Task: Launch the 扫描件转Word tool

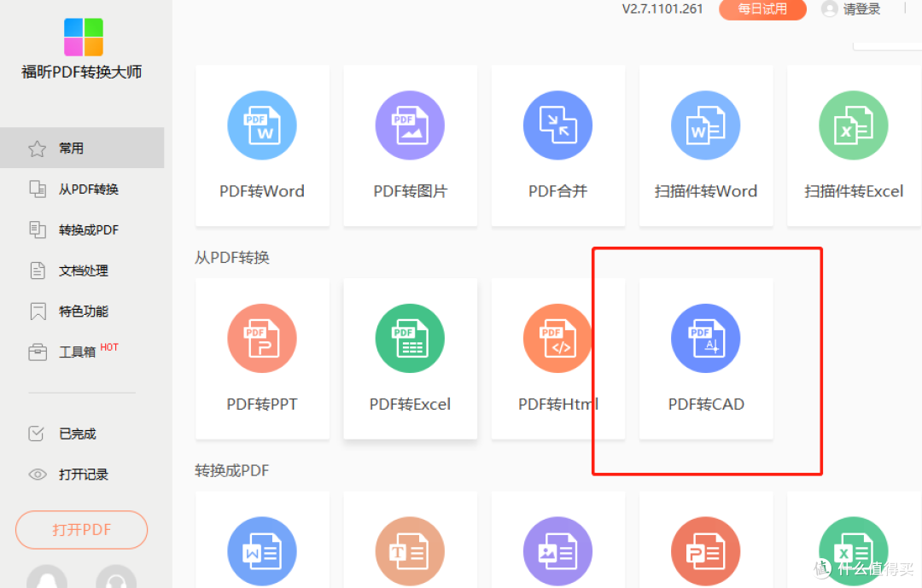Action: tap(706, 145)
